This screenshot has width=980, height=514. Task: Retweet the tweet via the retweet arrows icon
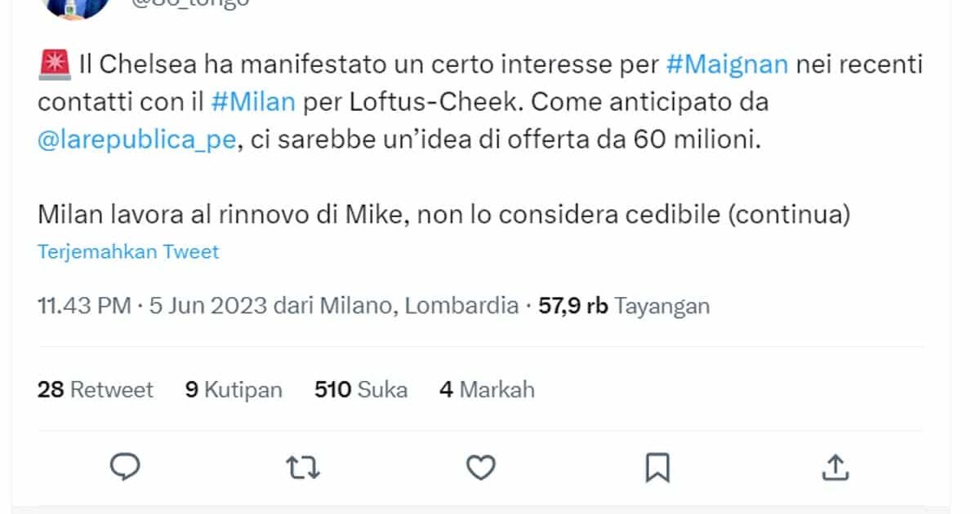[302, 467]
